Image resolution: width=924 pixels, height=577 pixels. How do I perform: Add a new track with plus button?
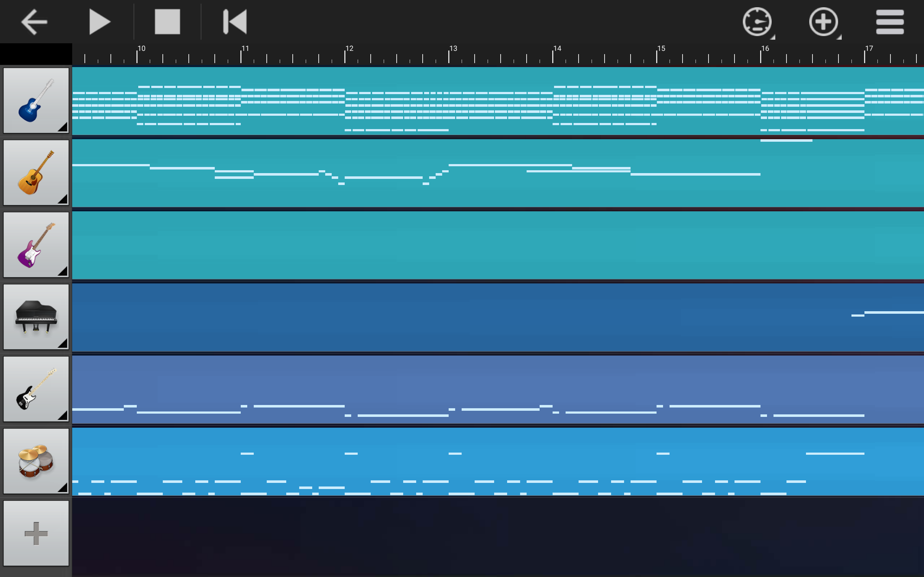pyautogui.click(x=36, y=533)
